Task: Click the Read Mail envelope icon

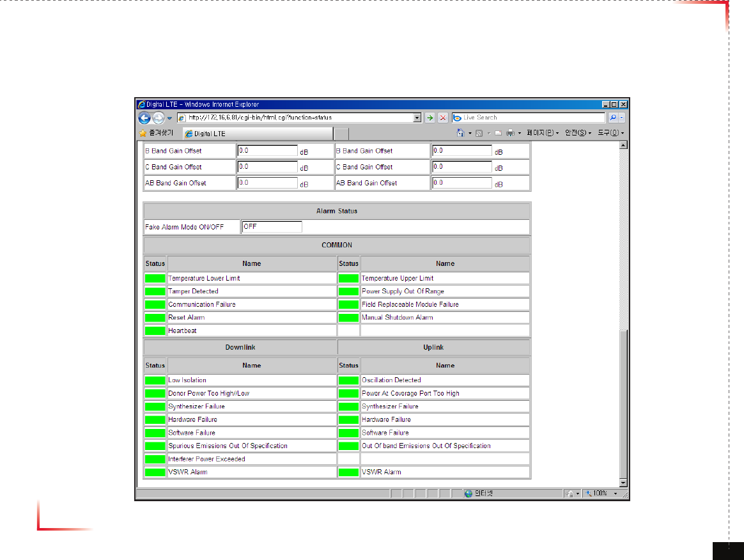Action: 498,134
